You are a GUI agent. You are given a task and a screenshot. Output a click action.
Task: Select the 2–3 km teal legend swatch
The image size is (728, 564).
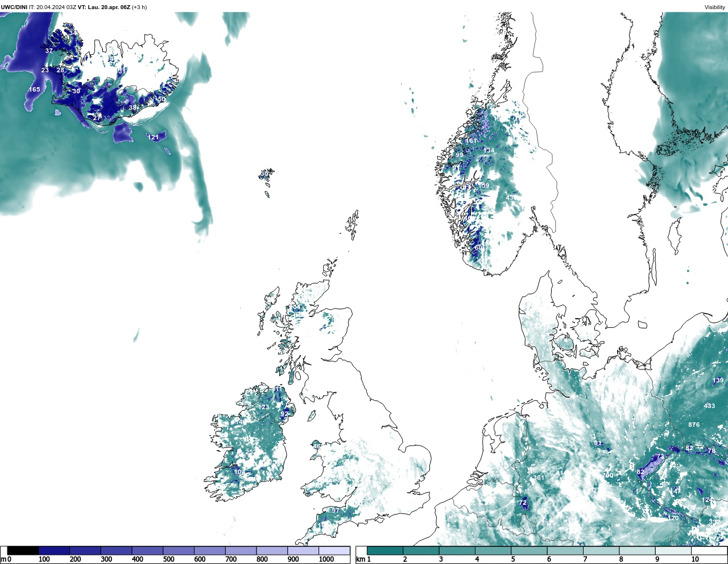[x=421, y=550]
